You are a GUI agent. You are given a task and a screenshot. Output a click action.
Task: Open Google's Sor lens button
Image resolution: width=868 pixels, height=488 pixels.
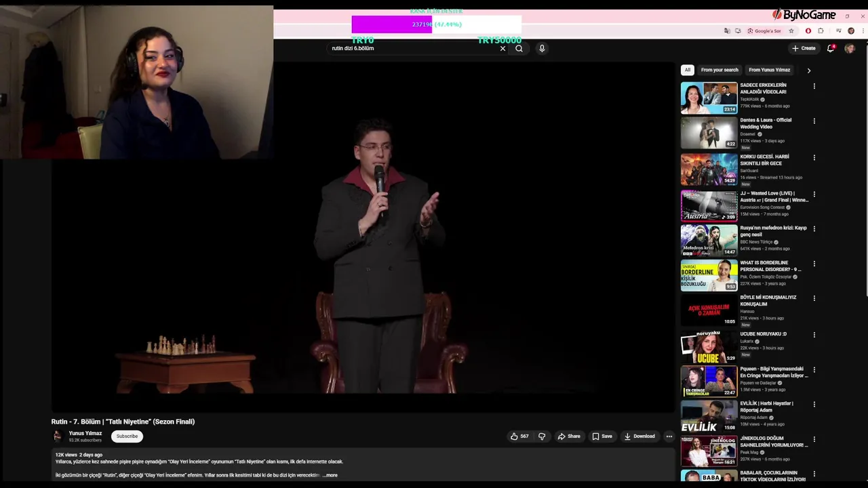(x=764, y=30)
